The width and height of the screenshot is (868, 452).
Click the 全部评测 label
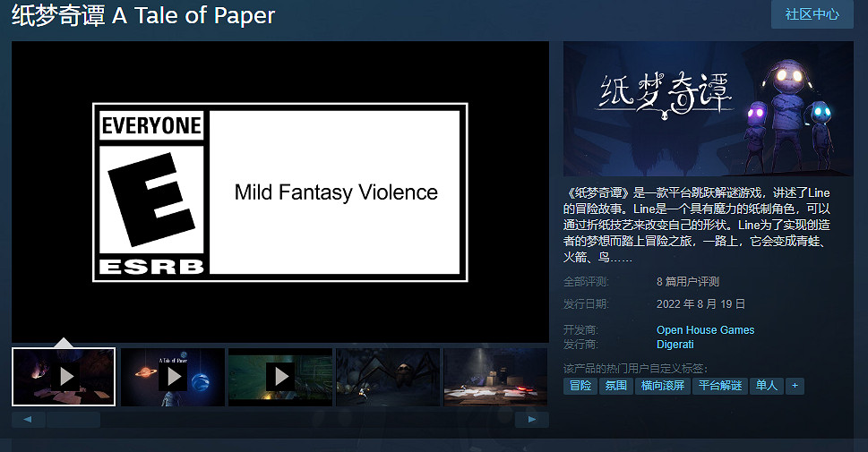click(x=586, y=282)
